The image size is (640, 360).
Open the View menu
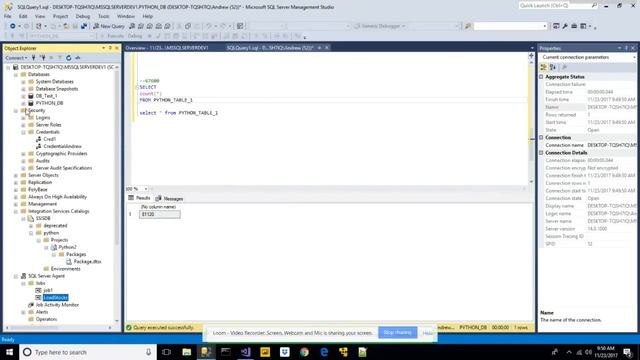pos(40,16)
